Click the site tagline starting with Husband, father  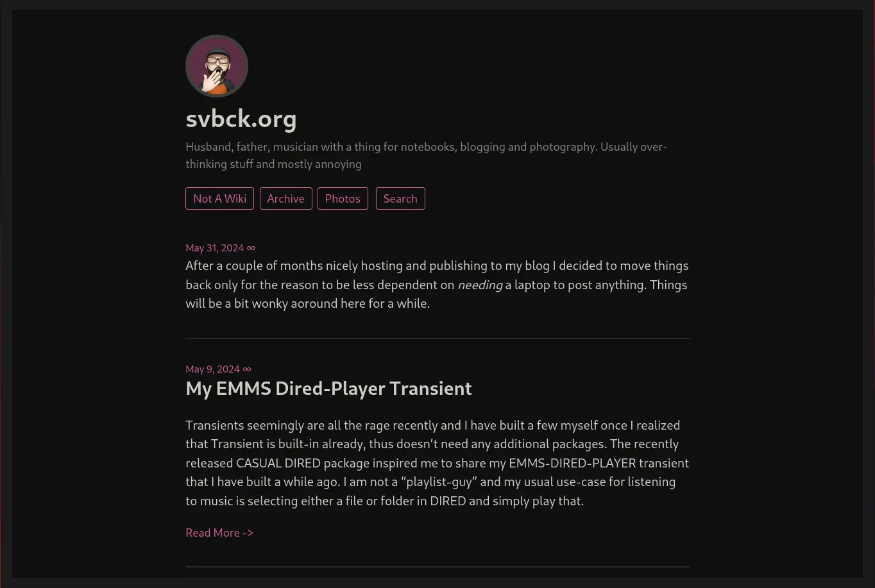click(427, 155)
